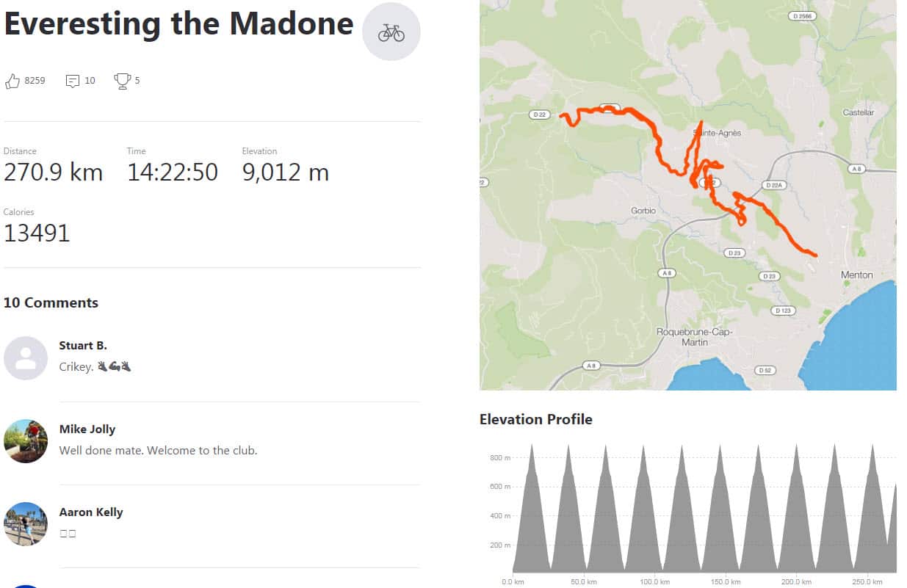Click the cycling activity type icon
The width and height of the screenshot is (907, 588).
tap(391, 32)
